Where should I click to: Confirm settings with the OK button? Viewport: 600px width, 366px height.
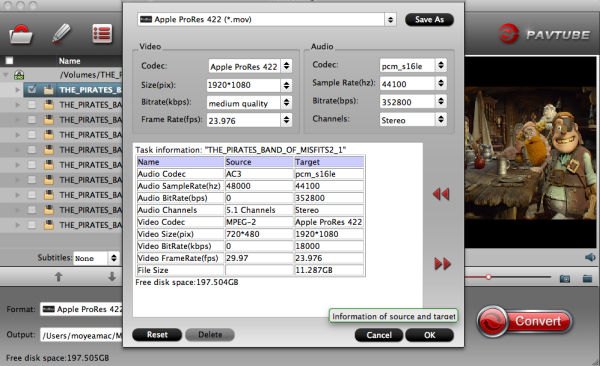(429, 335)
